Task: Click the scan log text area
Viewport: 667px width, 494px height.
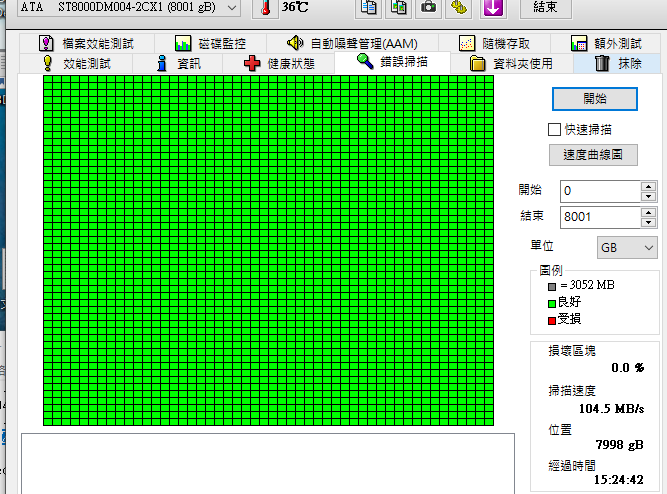Action: click(268, 463)
